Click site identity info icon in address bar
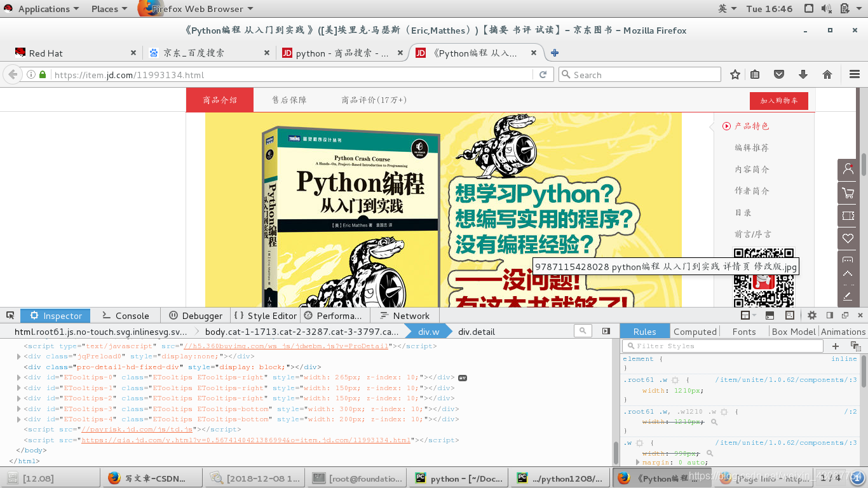Image resolution: width=868 pixels, height=488 pixels. [31, 74]
